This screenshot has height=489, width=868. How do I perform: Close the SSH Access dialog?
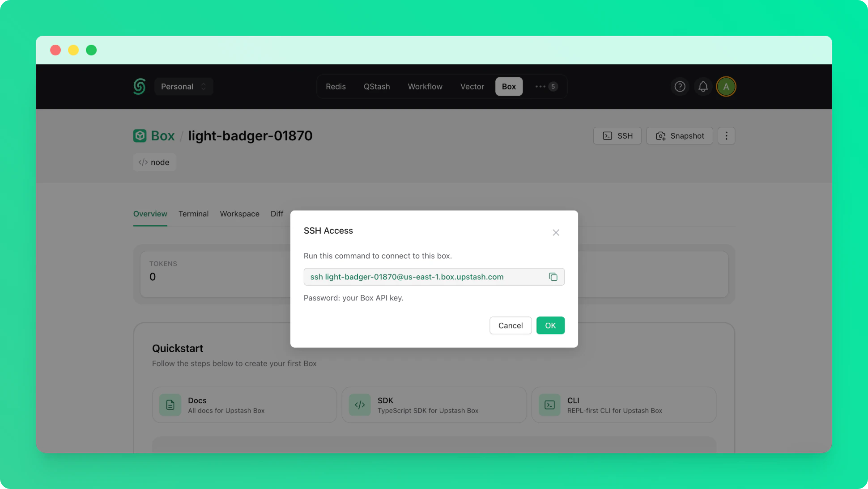click(x=556, y=232)
